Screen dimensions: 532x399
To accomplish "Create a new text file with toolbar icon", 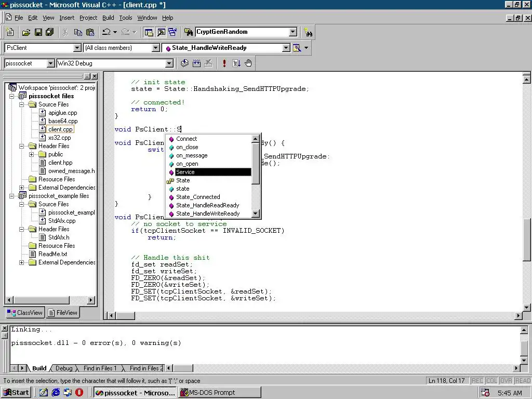I will click(10, 32).
